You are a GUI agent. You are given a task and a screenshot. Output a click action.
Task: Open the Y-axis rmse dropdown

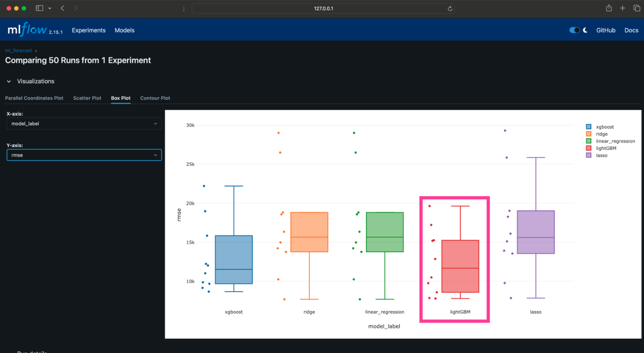pos(84,155)
